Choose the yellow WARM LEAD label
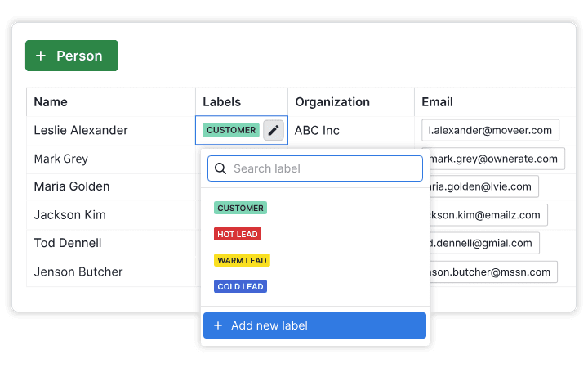The height and width of the screenshot is (368, 588). pos(242,260)
